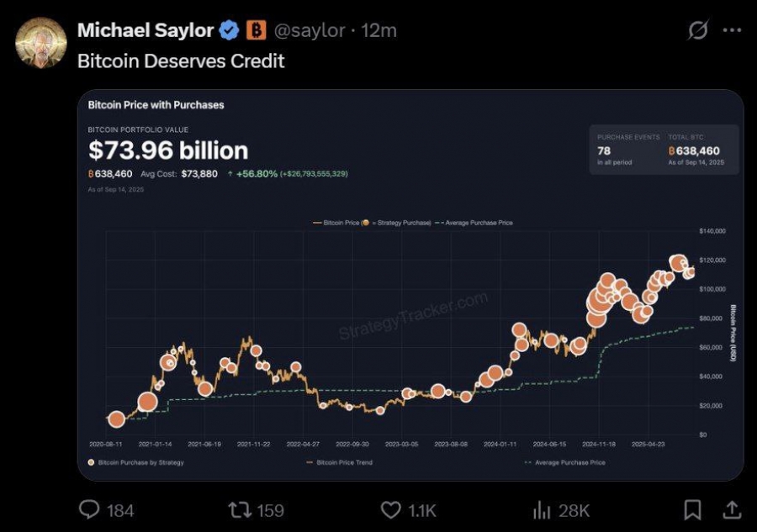Viewport: 757px width, 532px height.
Task: Share the tweet with the share icon
Action: (x=732, y=509)
